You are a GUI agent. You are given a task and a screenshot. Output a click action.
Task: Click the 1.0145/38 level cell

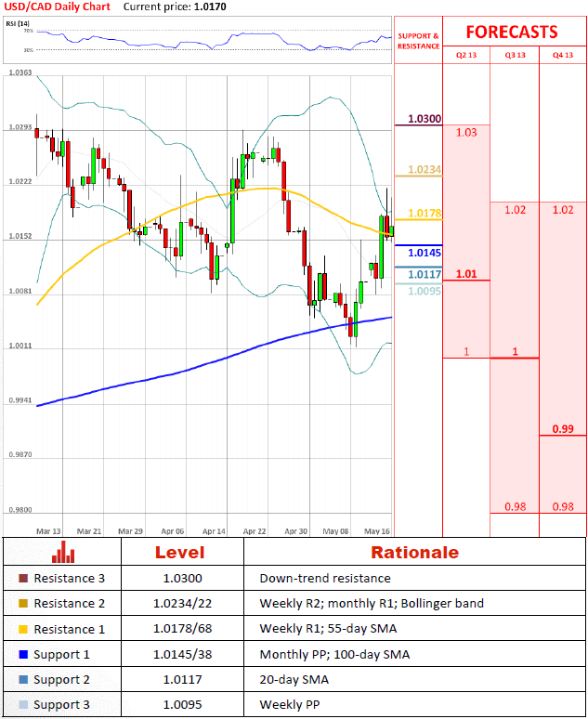(x=183, y=654)
